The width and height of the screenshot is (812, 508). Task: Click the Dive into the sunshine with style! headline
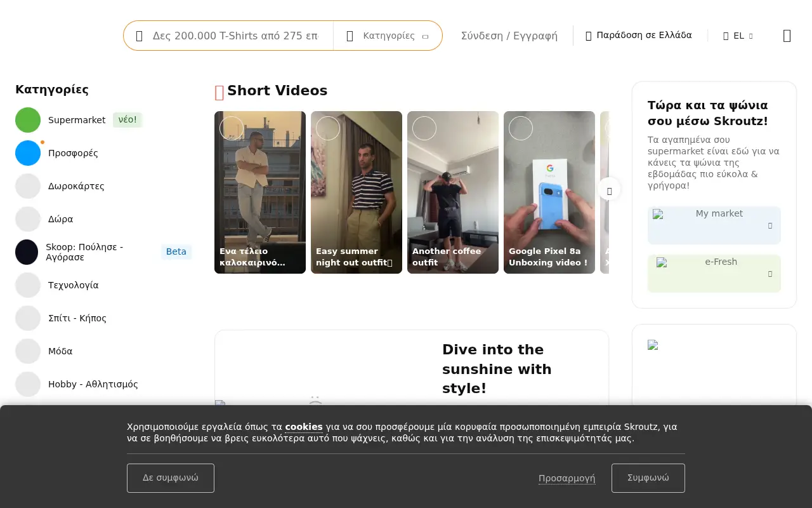(497, 369)
